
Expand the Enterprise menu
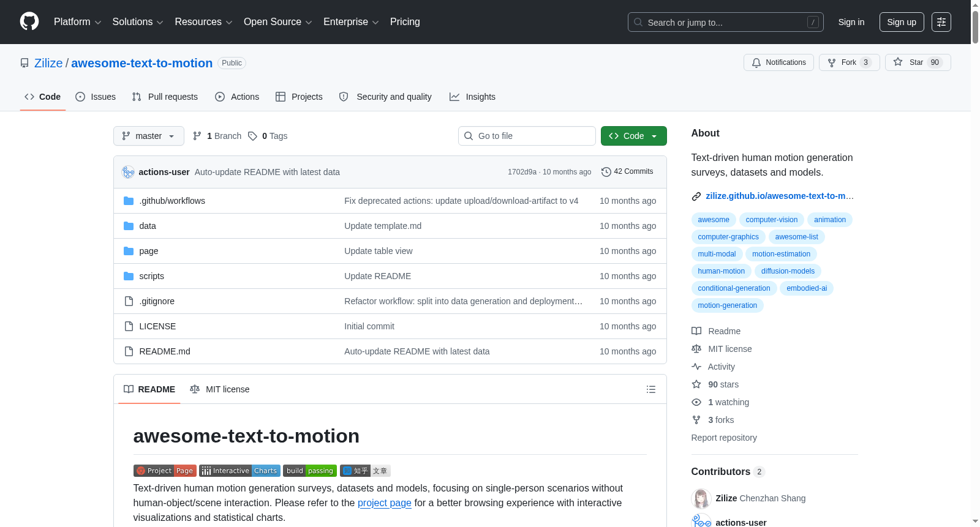(x=351, y=22)
